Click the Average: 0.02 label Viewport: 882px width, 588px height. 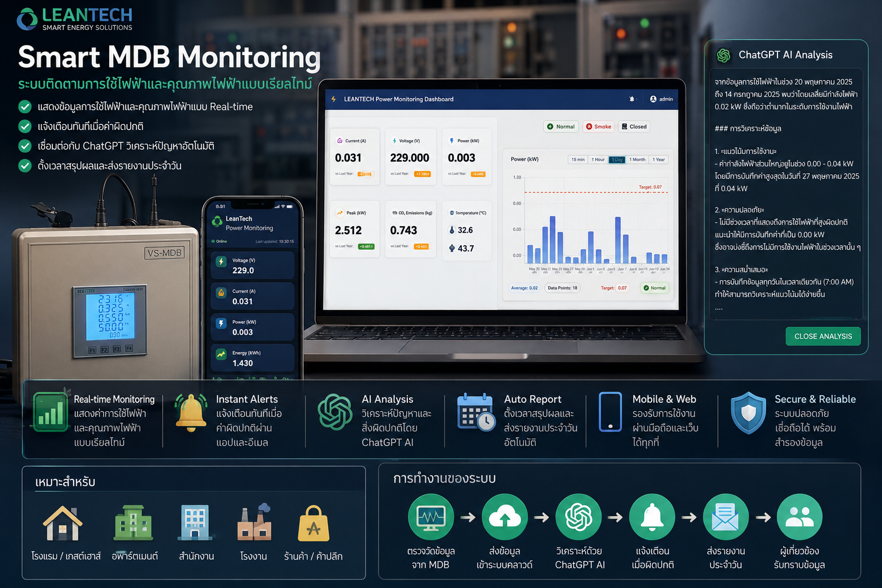coord(524,288)
